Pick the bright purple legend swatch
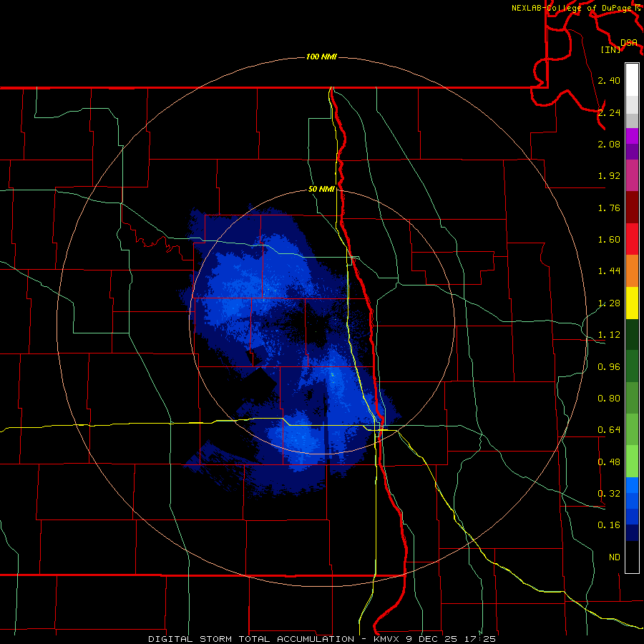This screenshot has height=644, width=644. 632,136
